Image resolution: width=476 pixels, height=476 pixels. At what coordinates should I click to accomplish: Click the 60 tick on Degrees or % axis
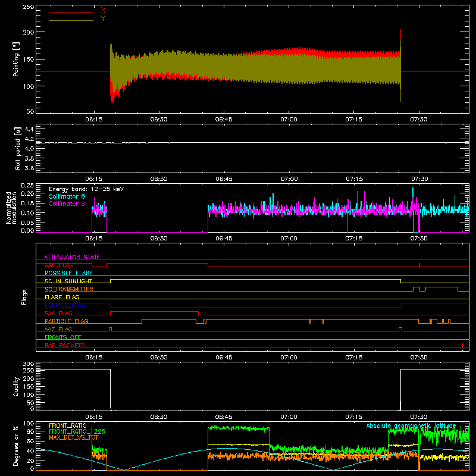click(30, 441)
